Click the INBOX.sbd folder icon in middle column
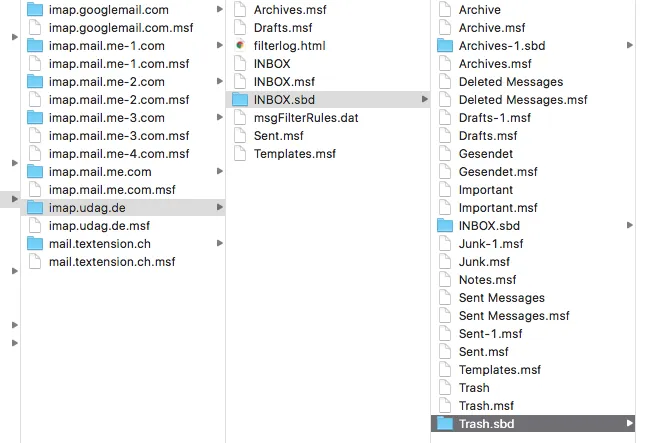 (240, 99)
